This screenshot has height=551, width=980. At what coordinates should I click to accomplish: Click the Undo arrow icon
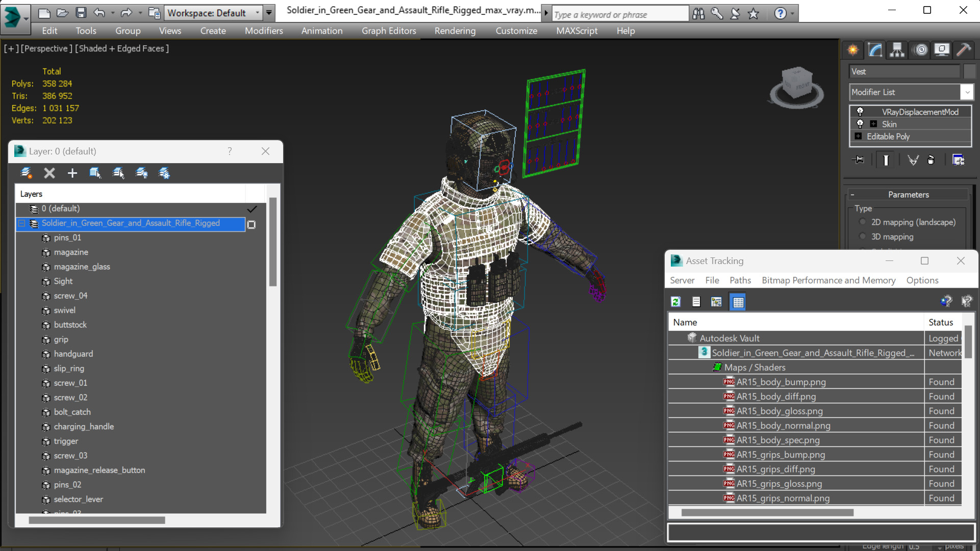[x=99, y=13]
